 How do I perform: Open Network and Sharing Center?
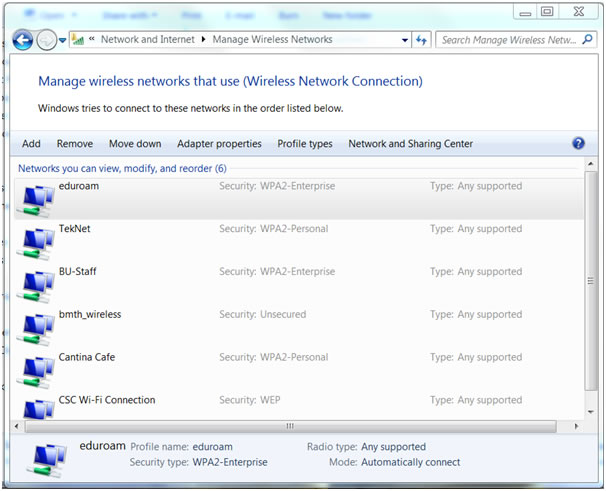410,144
